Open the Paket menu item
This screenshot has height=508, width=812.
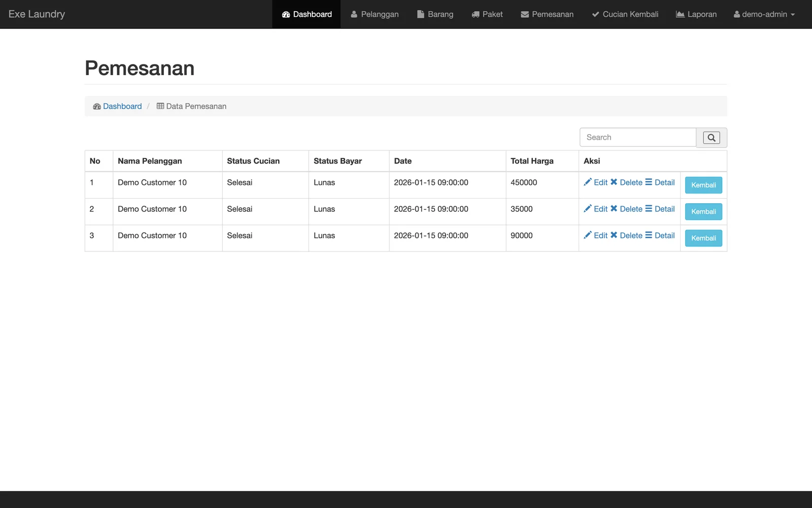(487, 14)
